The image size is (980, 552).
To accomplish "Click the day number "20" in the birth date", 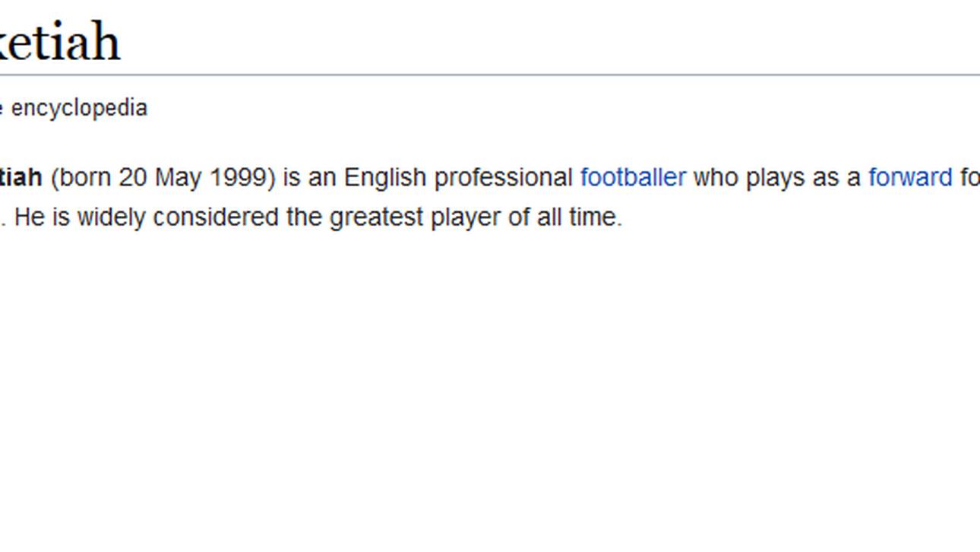I will click(132, 178).
